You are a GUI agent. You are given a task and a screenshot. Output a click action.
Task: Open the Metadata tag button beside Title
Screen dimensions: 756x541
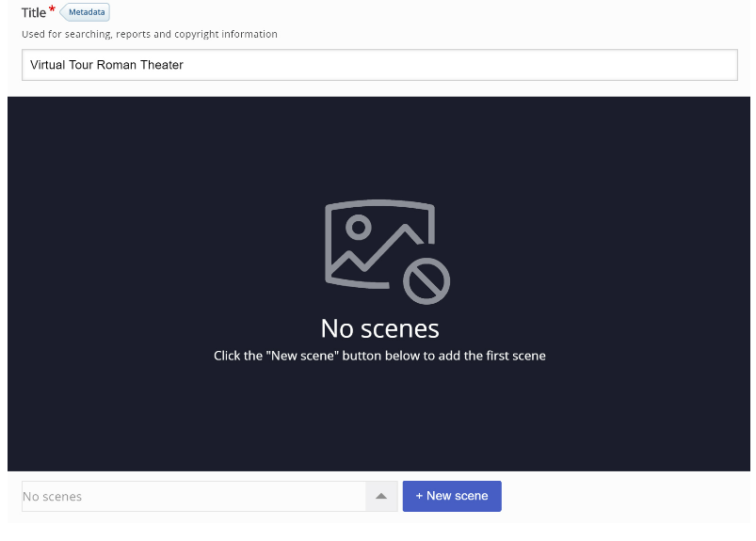86,12
